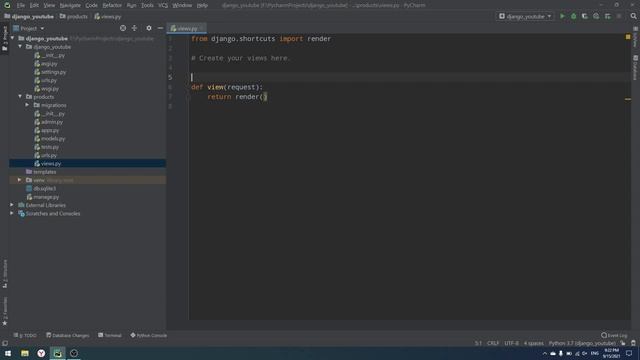The width and height of the screenshot is (640, 360).
Task: Collapse the products folder
Action: [20, 96]
